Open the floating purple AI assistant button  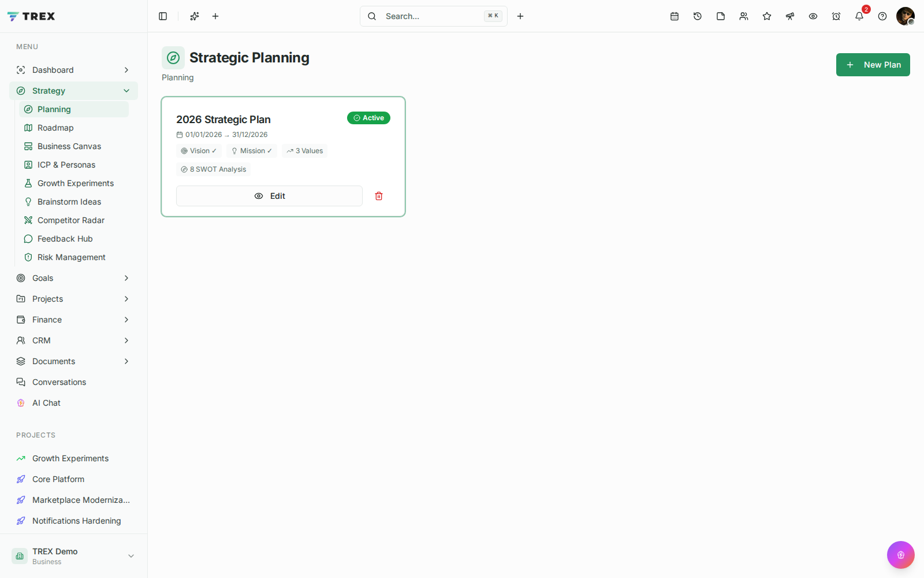pyautogui.click(x=901, y=555)
